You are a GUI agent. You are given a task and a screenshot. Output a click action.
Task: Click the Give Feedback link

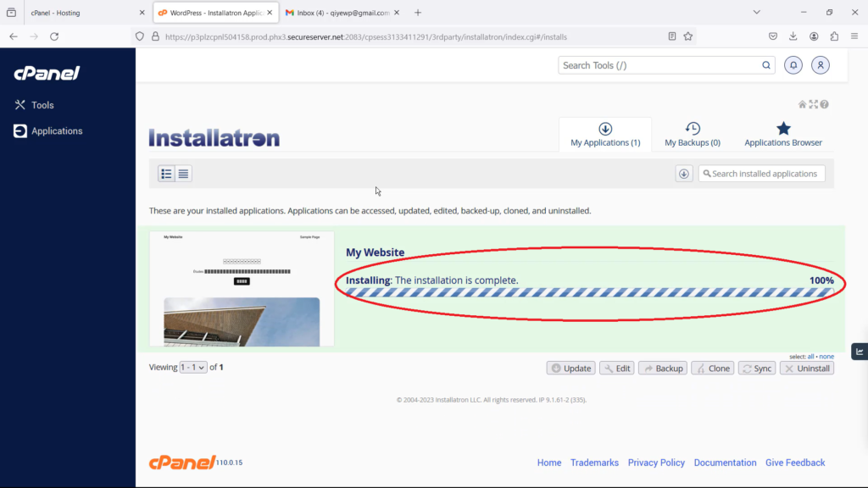[795, 463]
